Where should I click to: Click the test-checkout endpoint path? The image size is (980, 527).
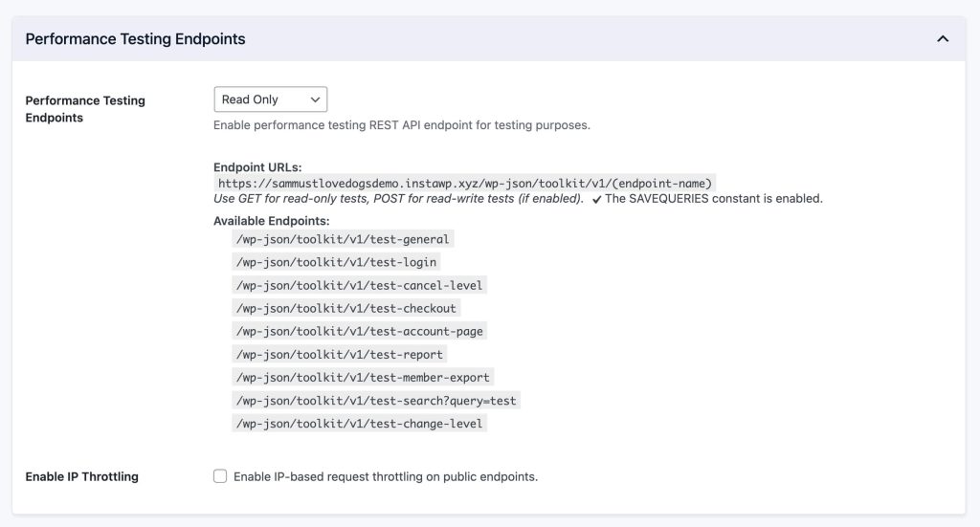click(345, 308)
